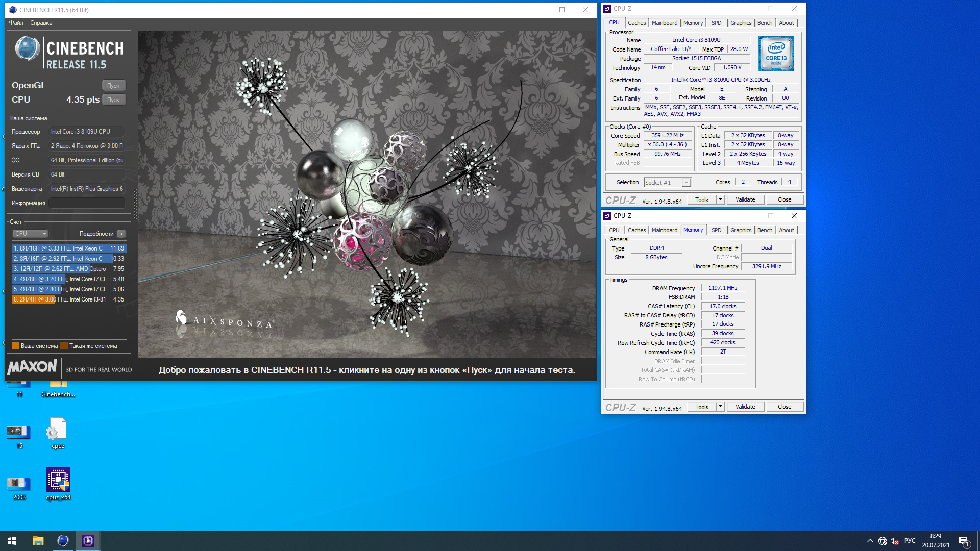Open Mainboard tab in lower CPU-Z window
980x551 pixels.
click(665, 230)
